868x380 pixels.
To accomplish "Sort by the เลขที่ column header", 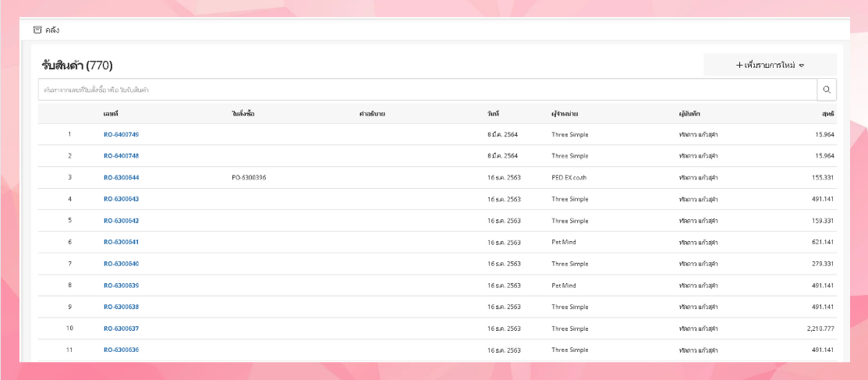I will point(111,114).
